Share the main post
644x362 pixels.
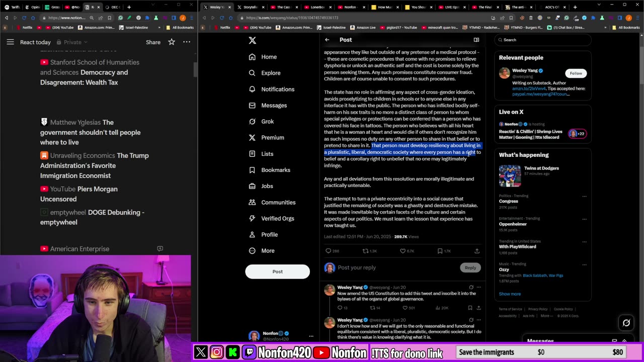point(477,251)
